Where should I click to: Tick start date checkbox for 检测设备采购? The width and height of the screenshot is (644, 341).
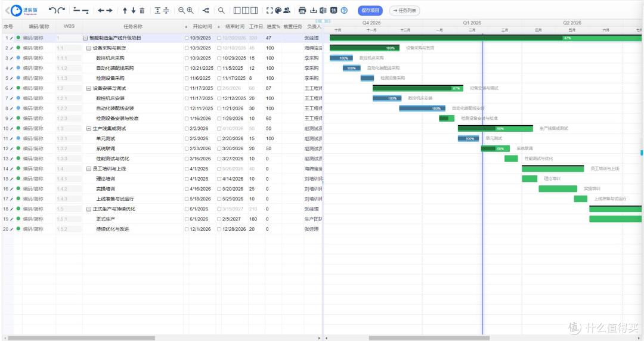(187, 78)
